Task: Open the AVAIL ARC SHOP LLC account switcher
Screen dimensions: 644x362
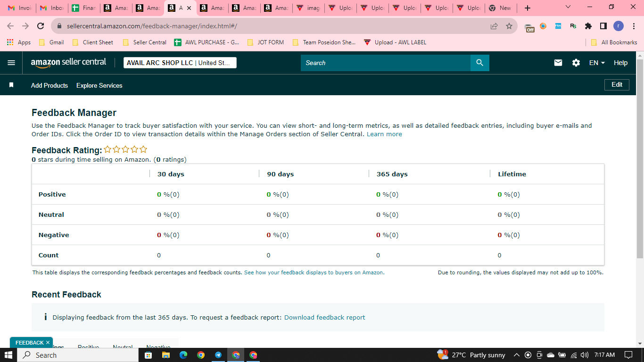Action: click(x=180, y=63)
